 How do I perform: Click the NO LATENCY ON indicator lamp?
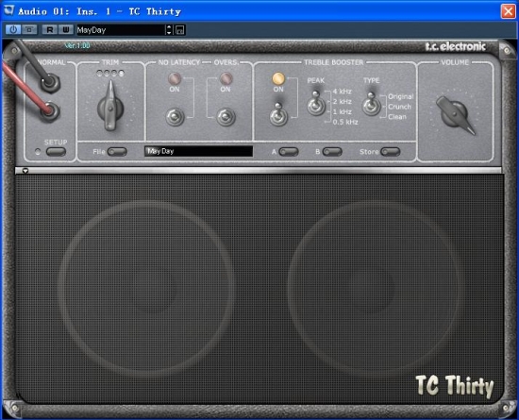175,78
